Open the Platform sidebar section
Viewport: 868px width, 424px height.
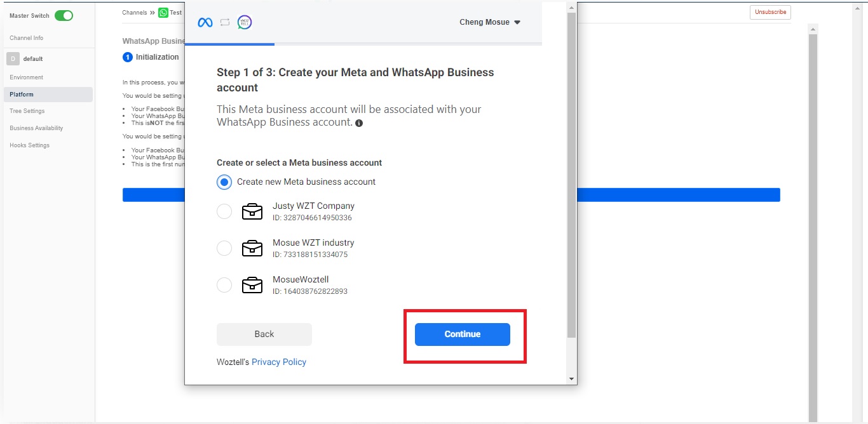click(22, 95)
